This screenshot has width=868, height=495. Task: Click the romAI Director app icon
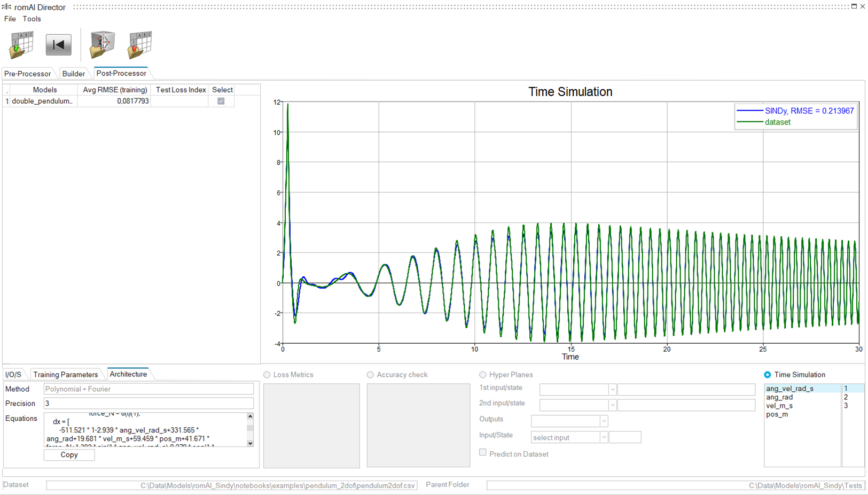click(x=6, y=7)
